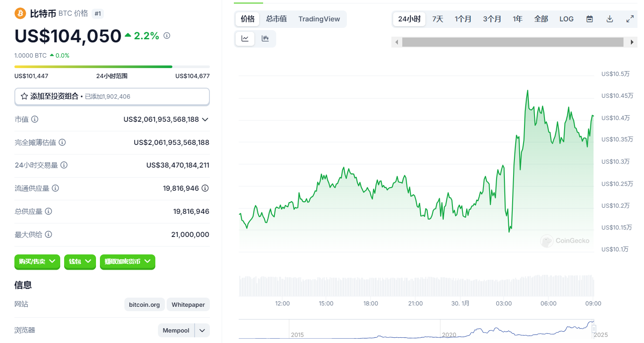The width and height of the screenshot is (644, 343).
Task: Expand browser list arrow next to Mempool
Action: coord(202,330)
